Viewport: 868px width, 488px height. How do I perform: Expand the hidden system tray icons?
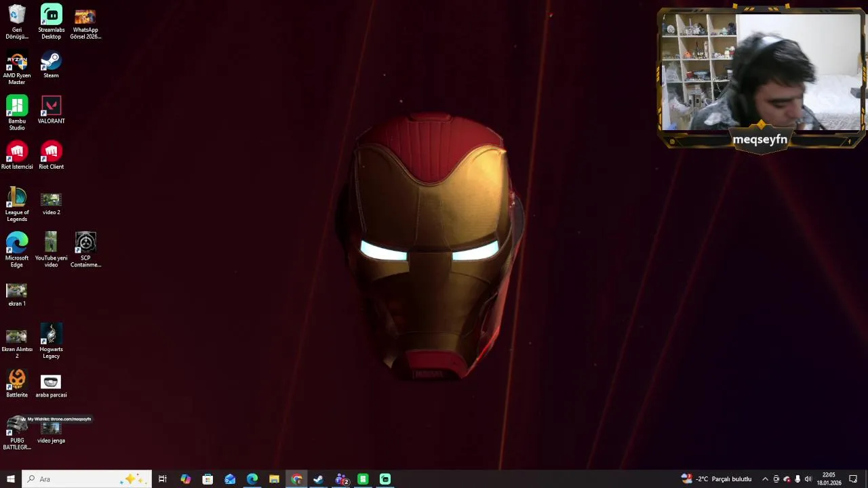point(765,479)
